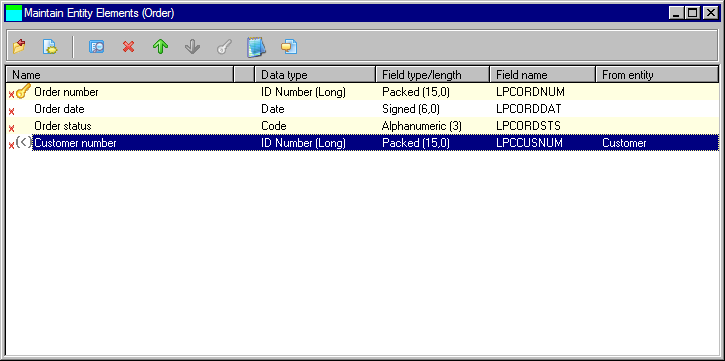
Task: Click the Data type column header
Action: point(315,74)
